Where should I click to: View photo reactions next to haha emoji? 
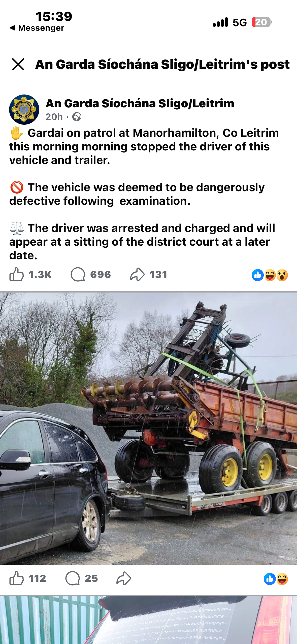click(x=276, y=579)
